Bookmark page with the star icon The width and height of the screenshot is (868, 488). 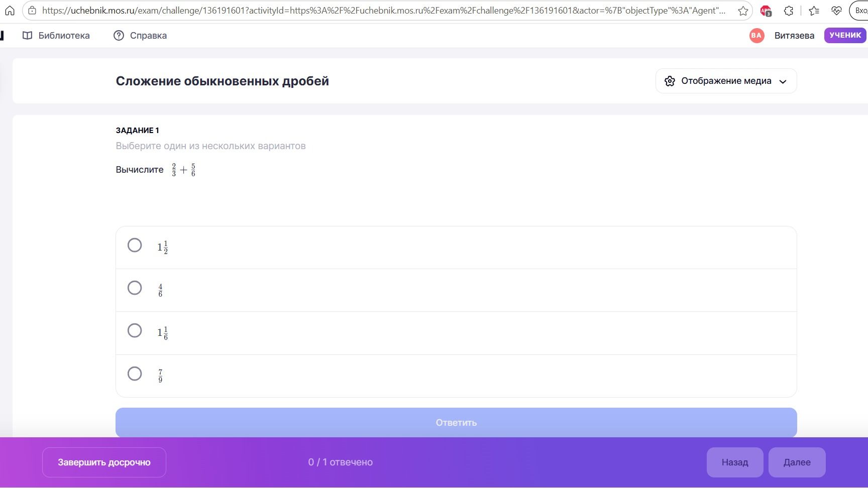point(743,11)
